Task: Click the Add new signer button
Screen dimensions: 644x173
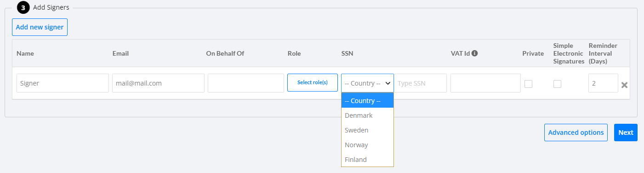Action: (x=40, y=27)
